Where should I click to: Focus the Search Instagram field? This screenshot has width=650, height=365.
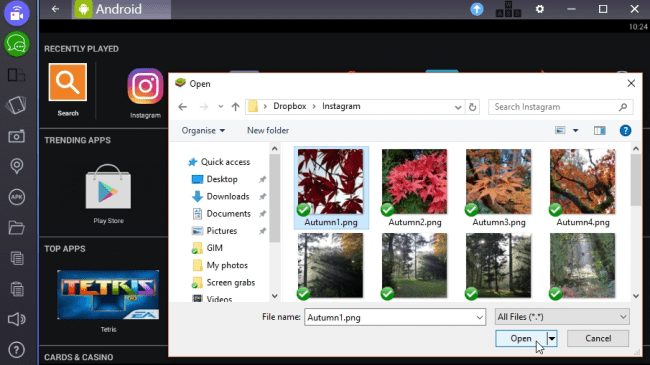coord(560,107)
